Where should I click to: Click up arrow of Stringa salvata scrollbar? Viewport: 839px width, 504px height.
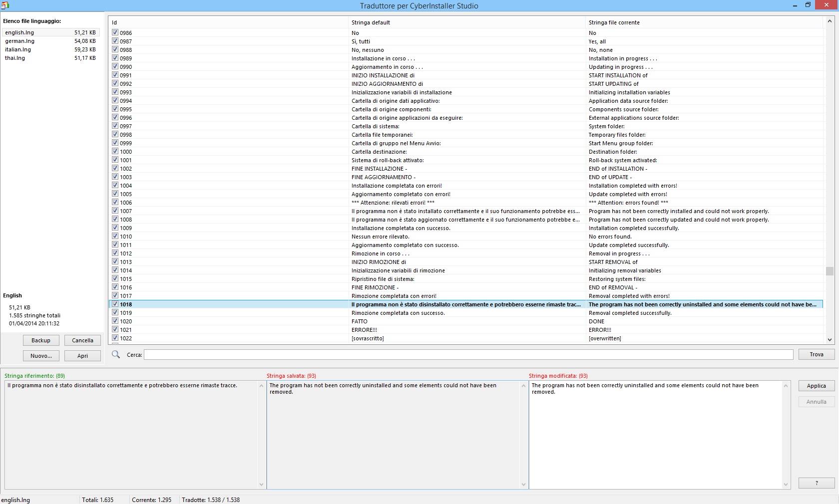pos(523,386)
